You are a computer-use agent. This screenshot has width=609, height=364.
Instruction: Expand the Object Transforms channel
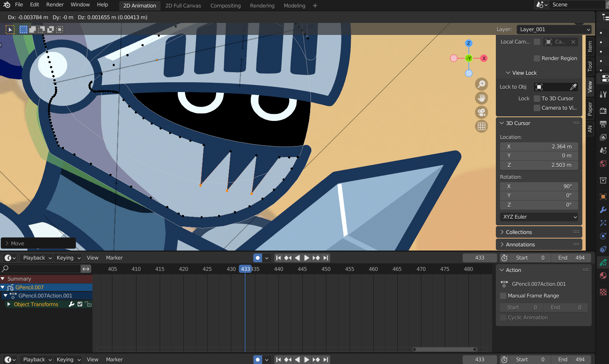9,304
